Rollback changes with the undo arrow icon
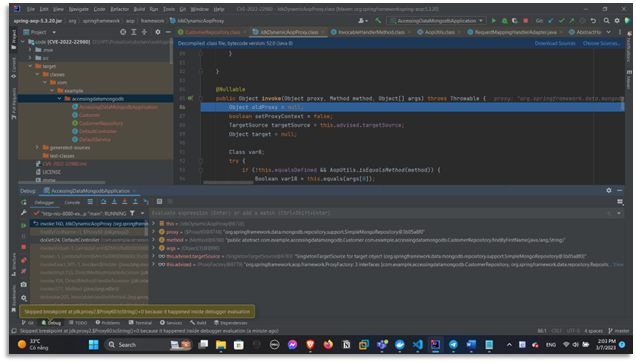The width and height of the screenshot is (636, 363). click(x=593, y=21)
